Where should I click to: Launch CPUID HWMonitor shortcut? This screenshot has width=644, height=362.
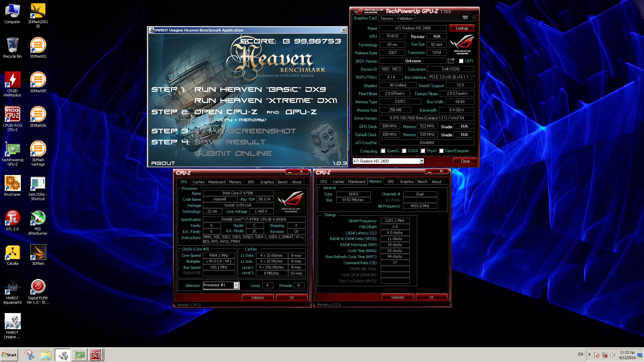point(12,84)
